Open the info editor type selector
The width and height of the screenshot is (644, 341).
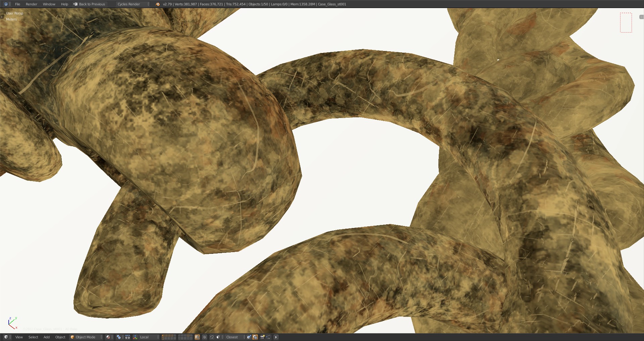[7, 4]
